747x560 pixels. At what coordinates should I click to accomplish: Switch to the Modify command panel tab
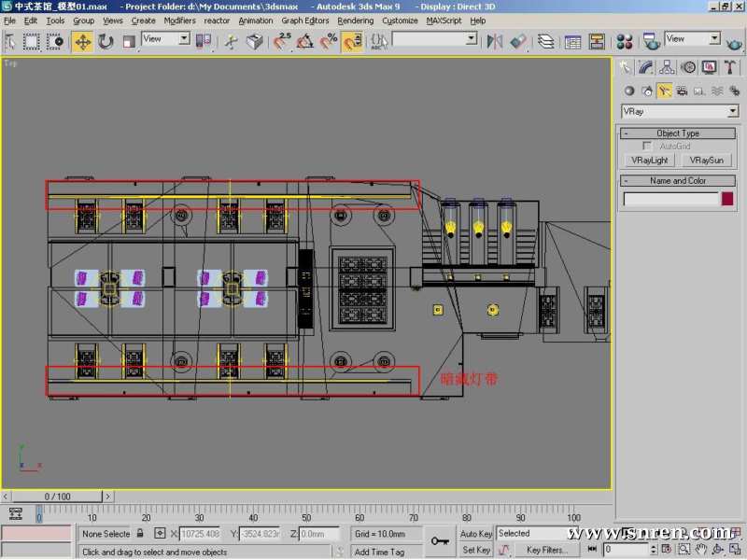(645, 67)
